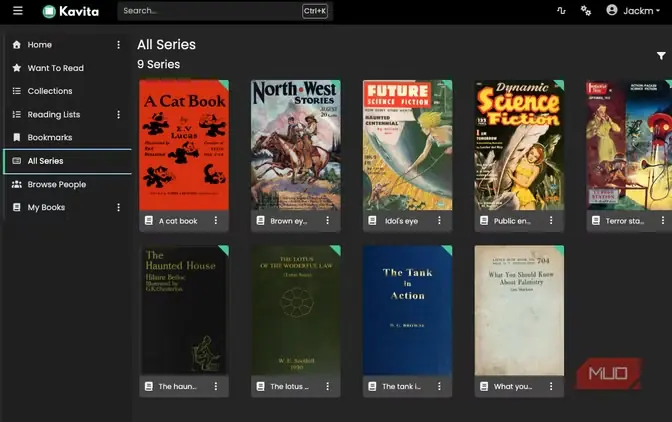
Task: Click book format icon beside Idol's eye
Action: (x=372, y=221)
